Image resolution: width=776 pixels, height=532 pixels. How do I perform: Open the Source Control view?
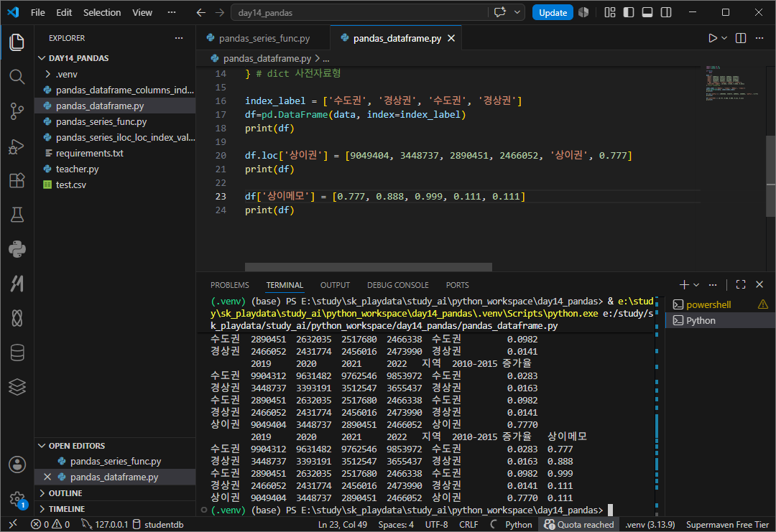17,111
